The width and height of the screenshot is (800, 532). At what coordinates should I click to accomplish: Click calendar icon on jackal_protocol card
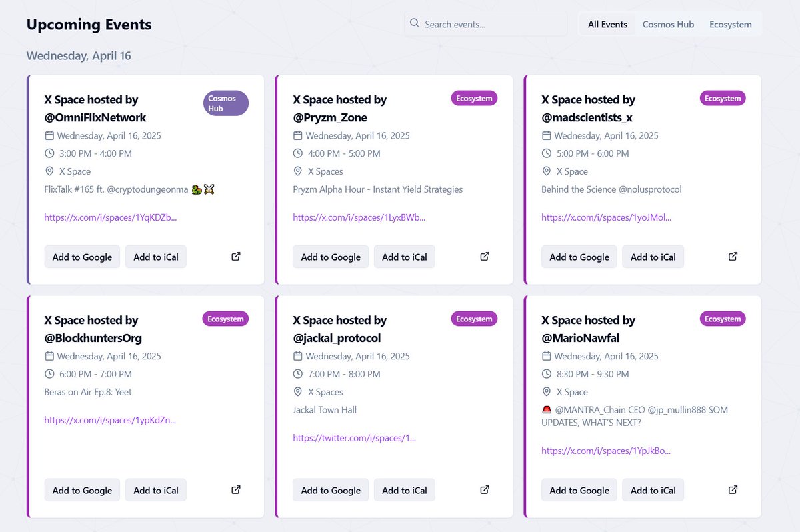point(298,356)
